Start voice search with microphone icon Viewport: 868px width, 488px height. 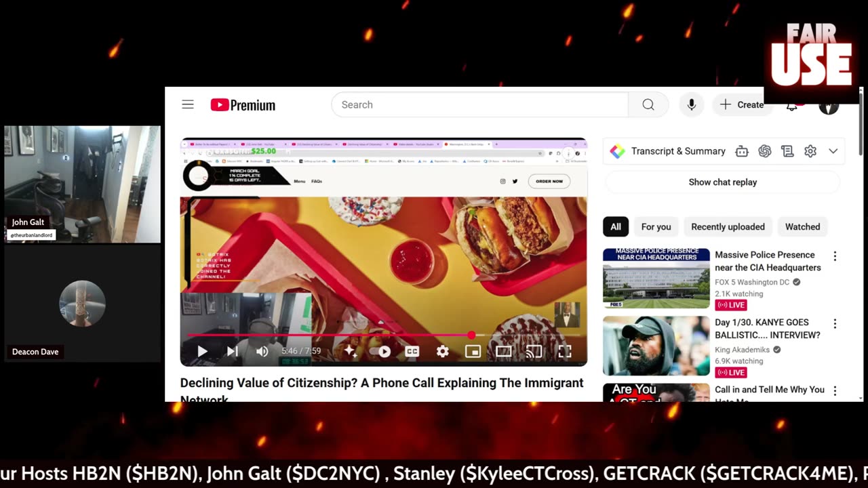pos(691,104)
